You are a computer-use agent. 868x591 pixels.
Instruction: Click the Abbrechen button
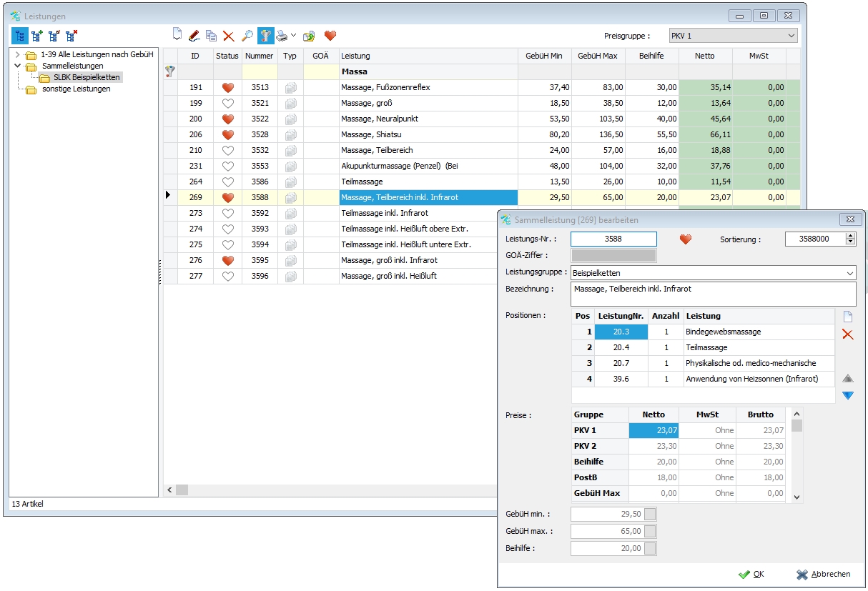click(x=824, y=574)
